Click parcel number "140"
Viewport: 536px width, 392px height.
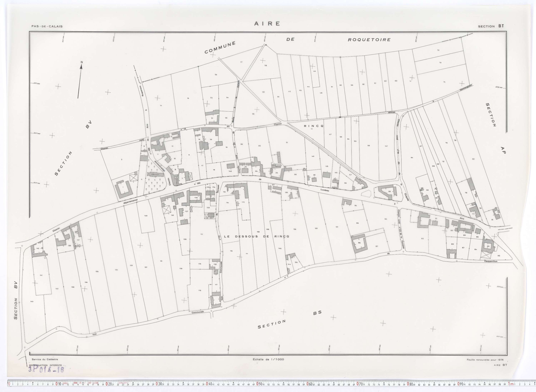point(57,289)
